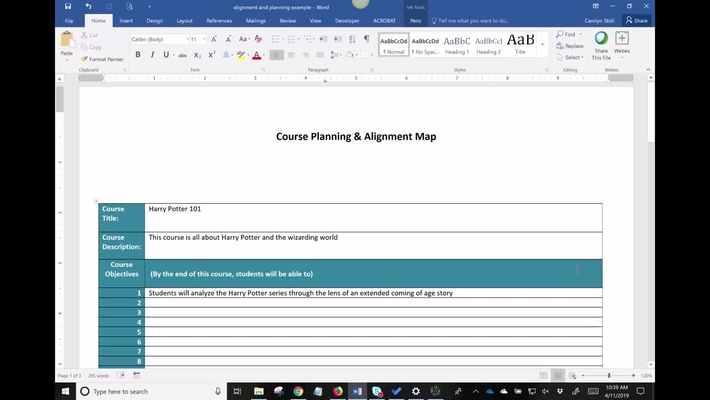
Task: Open the Clipboard dialog launcher
Action: (125, 70)
